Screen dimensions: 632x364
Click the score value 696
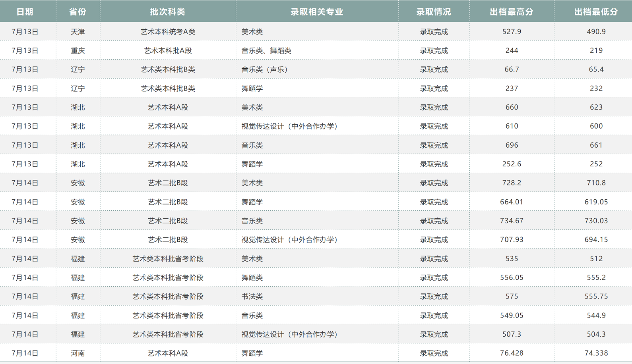pos(512,145)
